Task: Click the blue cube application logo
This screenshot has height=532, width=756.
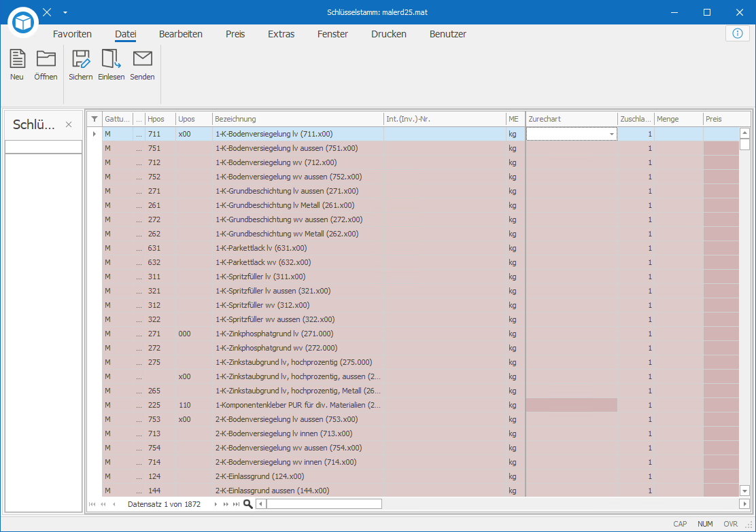Action: (23, 22)
